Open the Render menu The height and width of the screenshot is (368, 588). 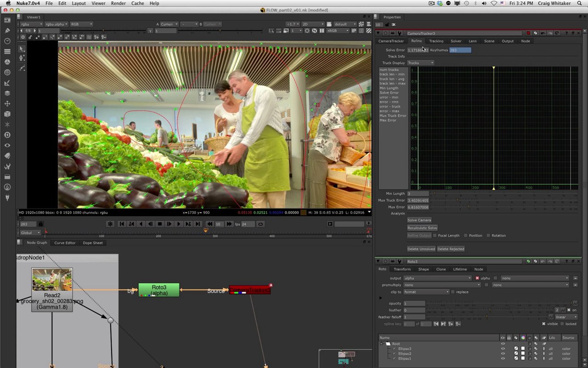118,3
